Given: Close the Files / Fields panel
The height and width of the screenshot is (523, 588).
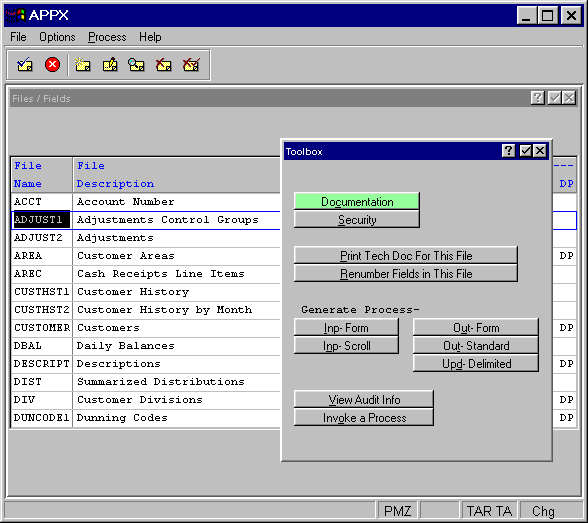Looking at the screenshot, I should [569, 98].
